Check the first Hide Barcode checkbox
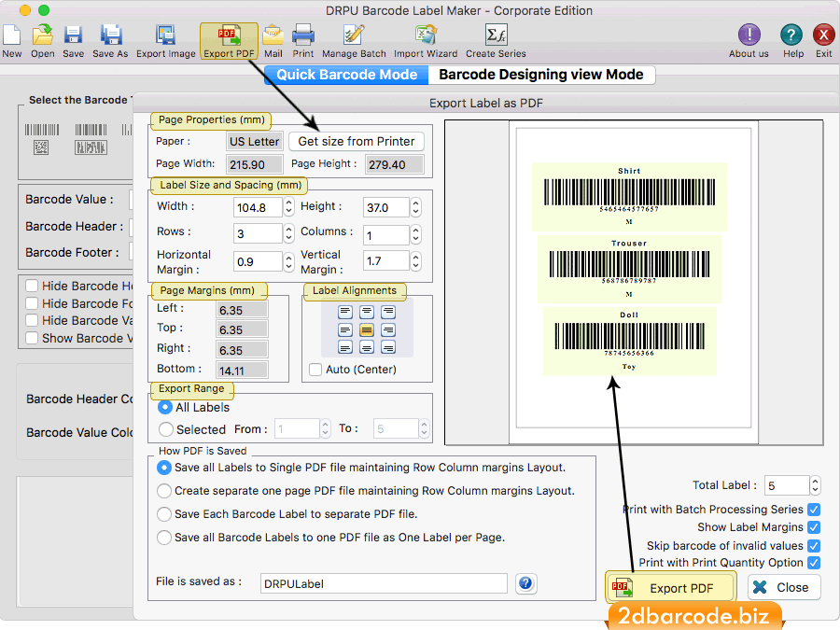 32,287
